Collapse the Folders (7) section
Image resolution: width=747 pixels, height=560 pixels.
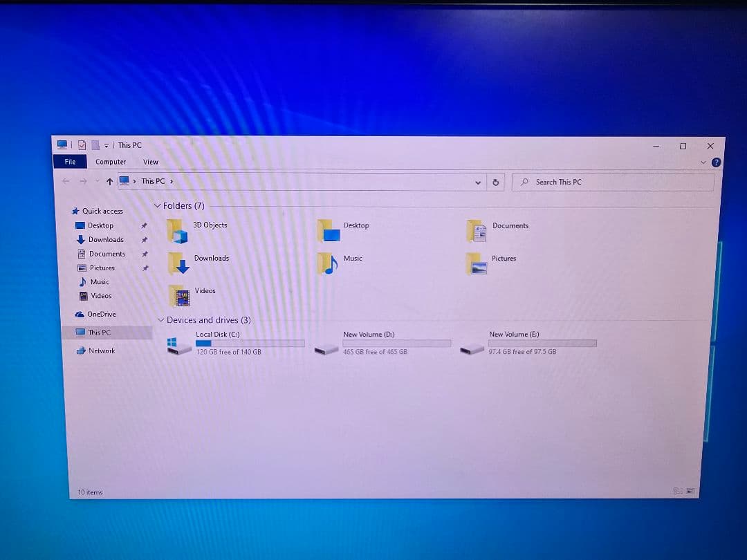(x=160, y=205)
